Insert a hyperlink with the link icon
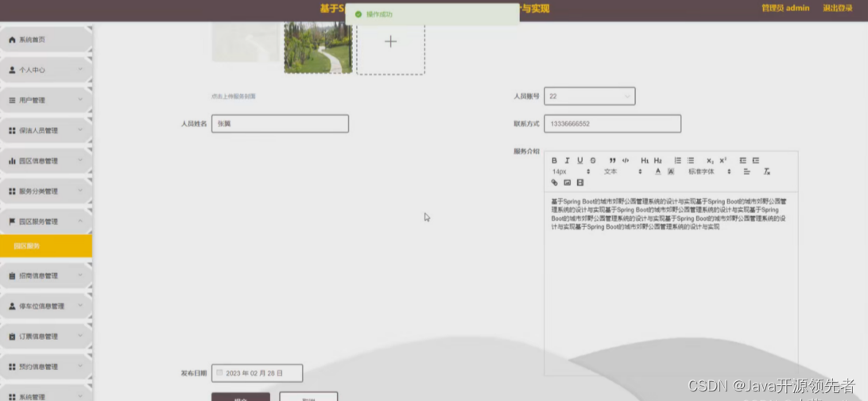This screenshot has height=401, width=868. pyautogui.click(x=554, y=183)
